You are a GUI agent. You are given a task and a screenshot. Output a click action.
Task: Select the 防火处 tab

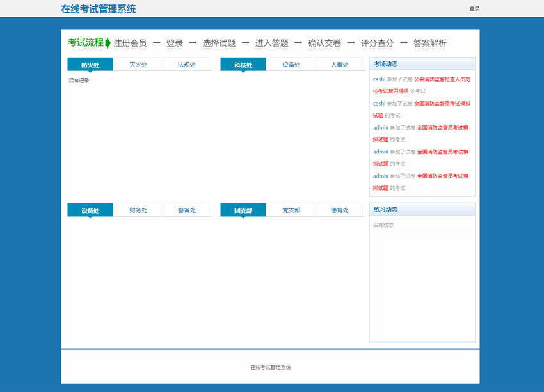pos(90,65)
